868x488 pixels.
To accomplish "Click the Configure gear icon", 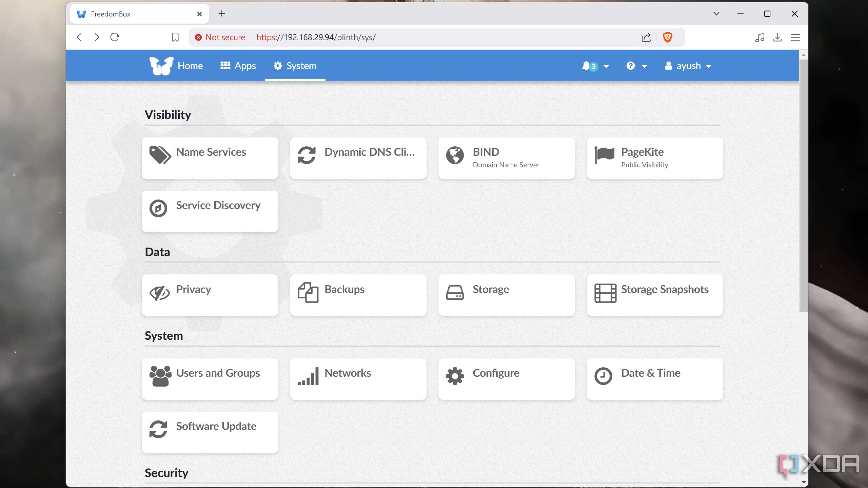I will click(455, 376).
